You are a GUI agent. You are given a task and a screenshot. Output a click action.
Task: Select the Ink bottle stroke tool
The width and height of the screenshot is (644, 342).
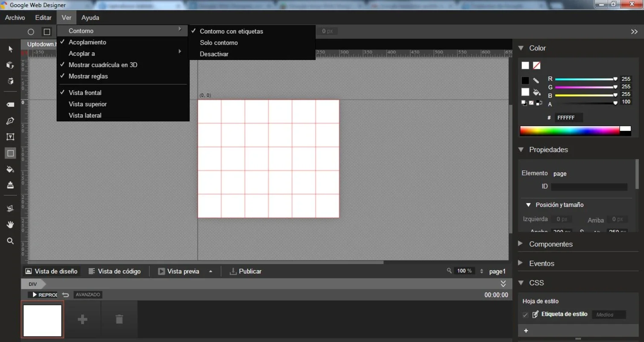pyautogui.click(x=10, y=185)
